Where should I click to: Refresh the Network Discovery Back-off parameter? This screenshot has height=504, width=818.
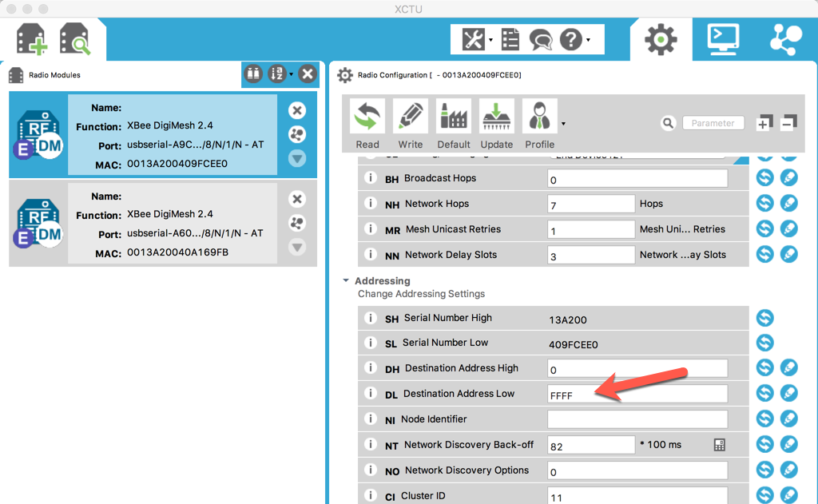(764, 445)
